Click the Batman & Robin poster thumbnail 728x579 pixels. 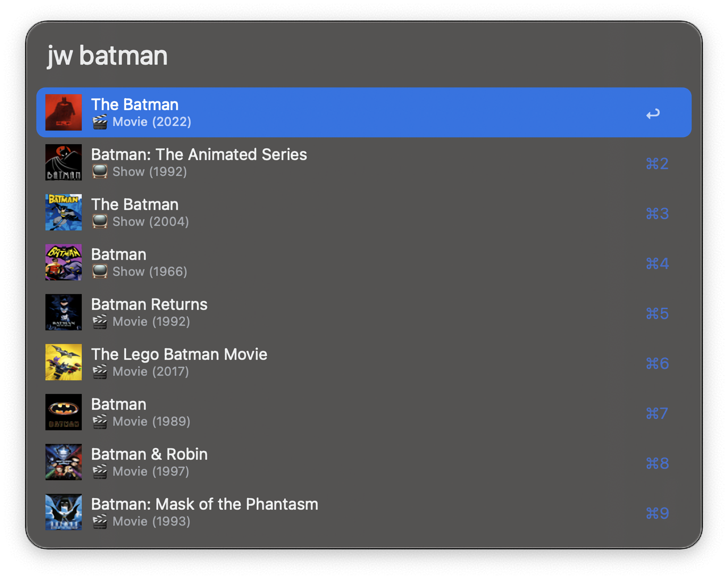click(x=64, y=462)
